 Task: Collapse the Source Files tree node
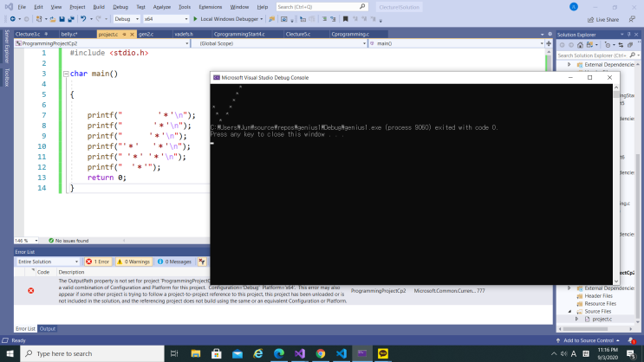click(569, 312)
